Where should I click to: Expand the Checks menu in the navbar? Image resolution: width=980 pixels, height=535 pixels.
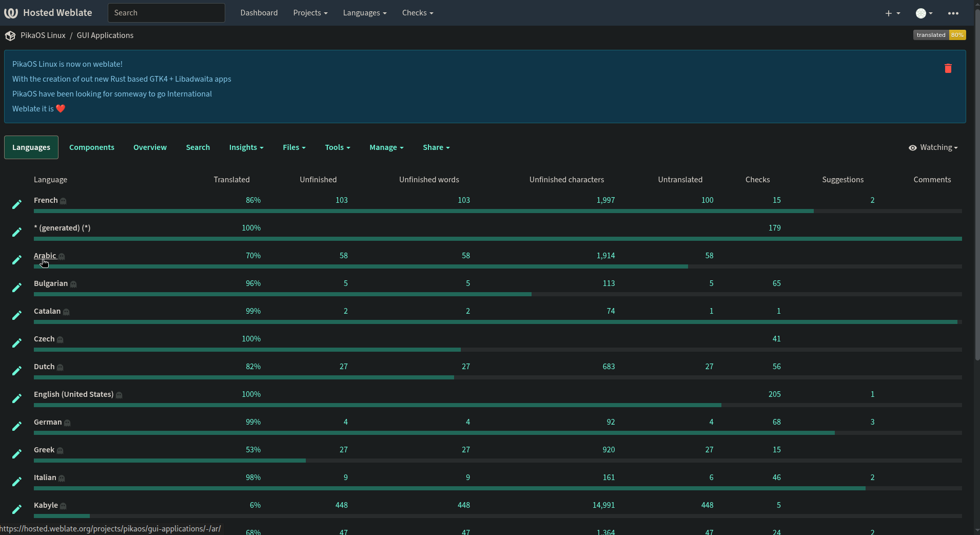click(x=418, y=13)
